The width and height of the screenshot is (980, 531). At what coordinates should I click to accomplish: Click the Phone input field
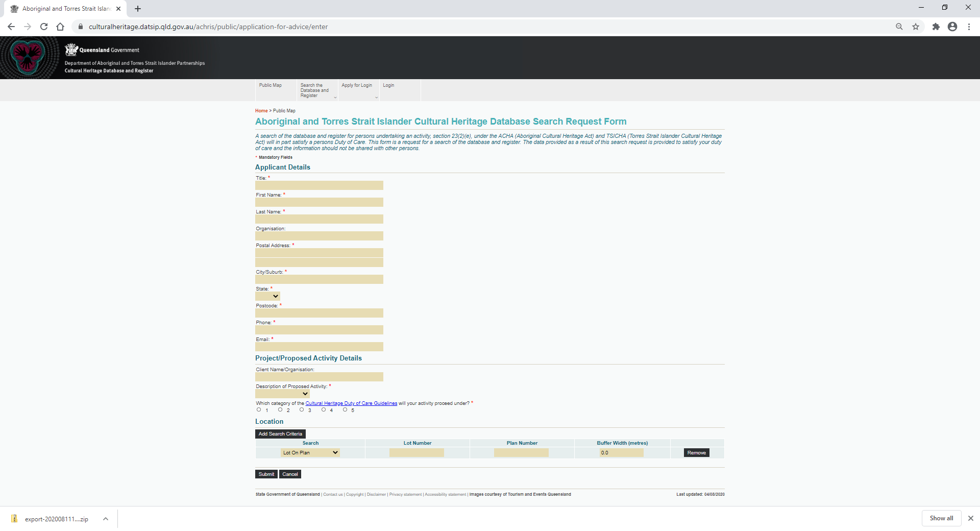click(319, 330)
